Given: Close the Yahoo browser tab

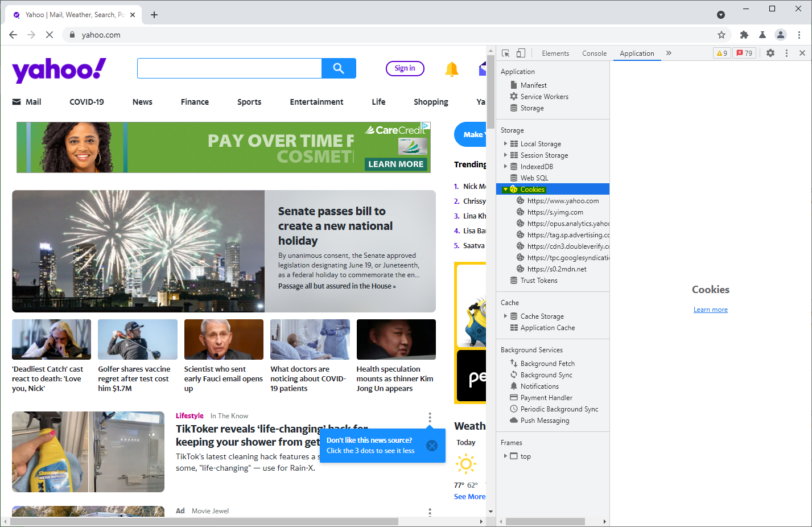Looking at the screenshot, I should point(133,15).
